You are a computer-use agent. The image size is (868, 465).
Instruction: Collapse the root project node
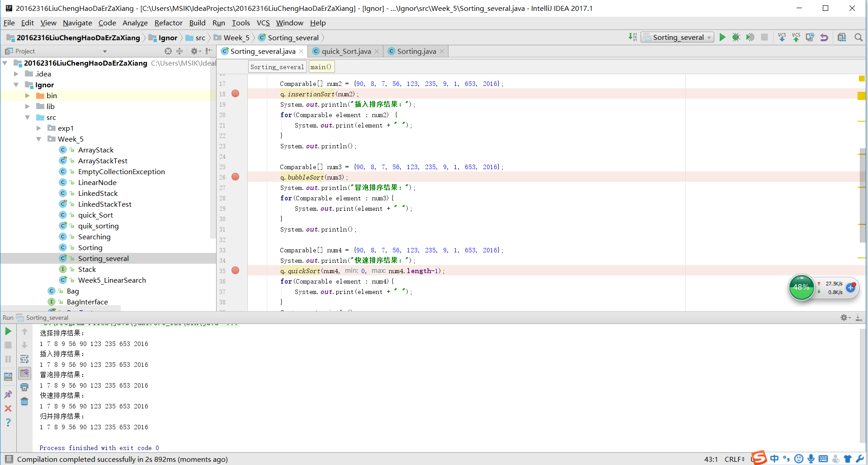click(5, 63)
